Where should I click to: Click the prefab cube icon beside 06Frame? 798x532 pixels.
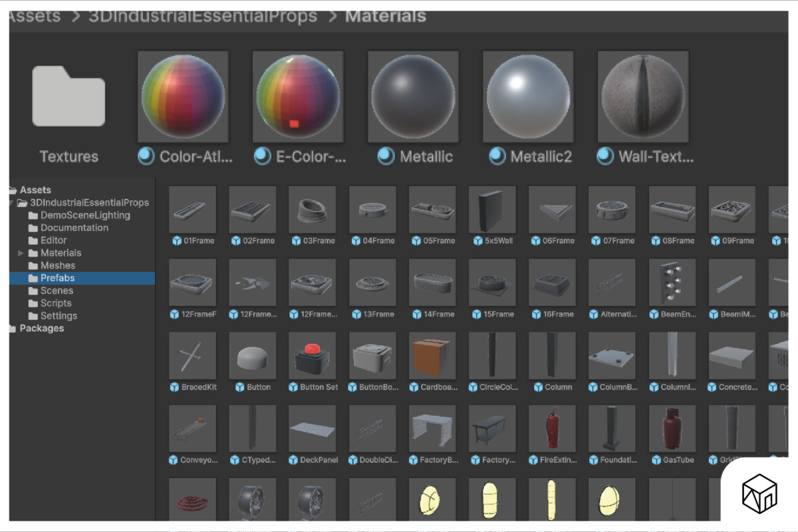coord(536,241)
